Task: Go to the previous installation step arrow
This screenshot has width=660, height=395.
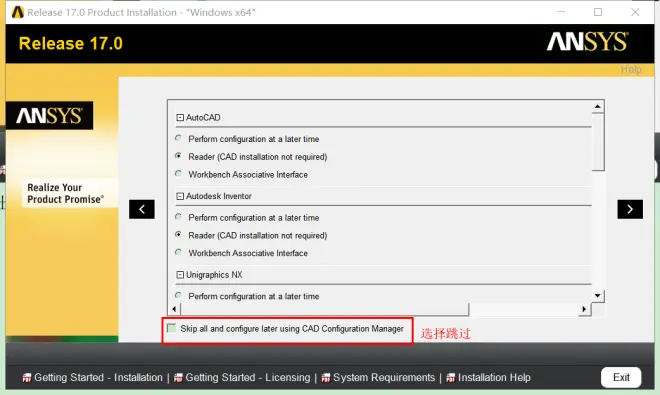Action: click(x=142, y=209)
